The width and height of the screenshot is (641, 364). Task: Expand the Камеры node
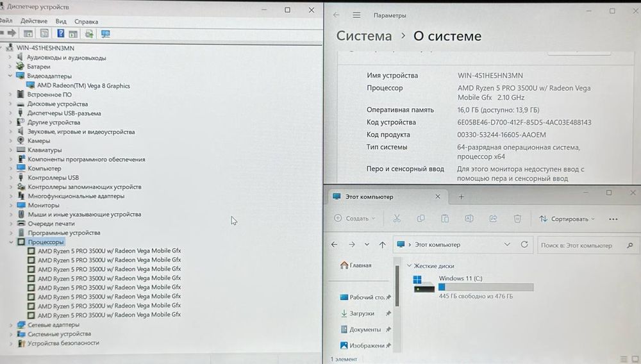(10, 140)
